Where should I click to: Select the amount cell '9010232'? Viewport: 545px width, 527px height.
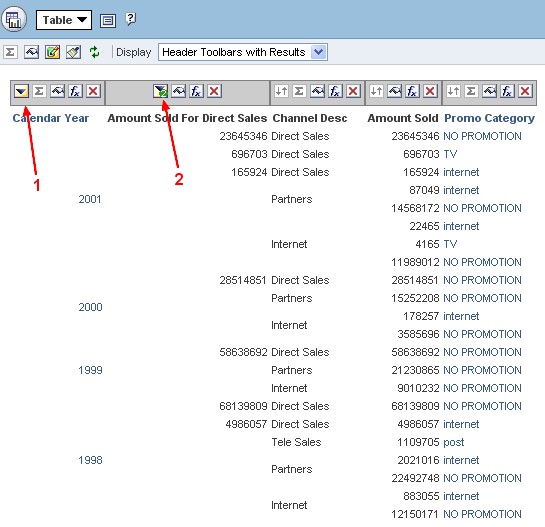418,388
